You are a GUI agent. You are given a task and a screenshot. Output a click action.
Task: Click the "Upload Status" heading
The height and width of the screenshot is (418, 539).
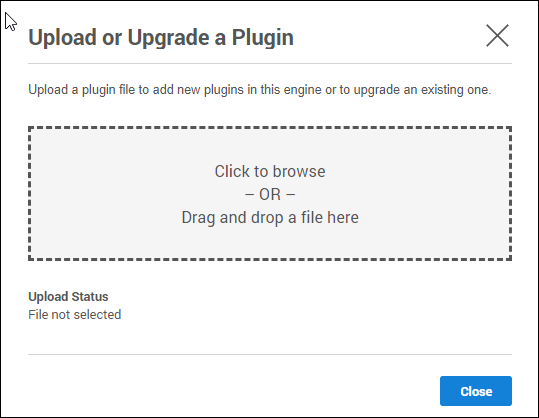click(x=68, y=297)
